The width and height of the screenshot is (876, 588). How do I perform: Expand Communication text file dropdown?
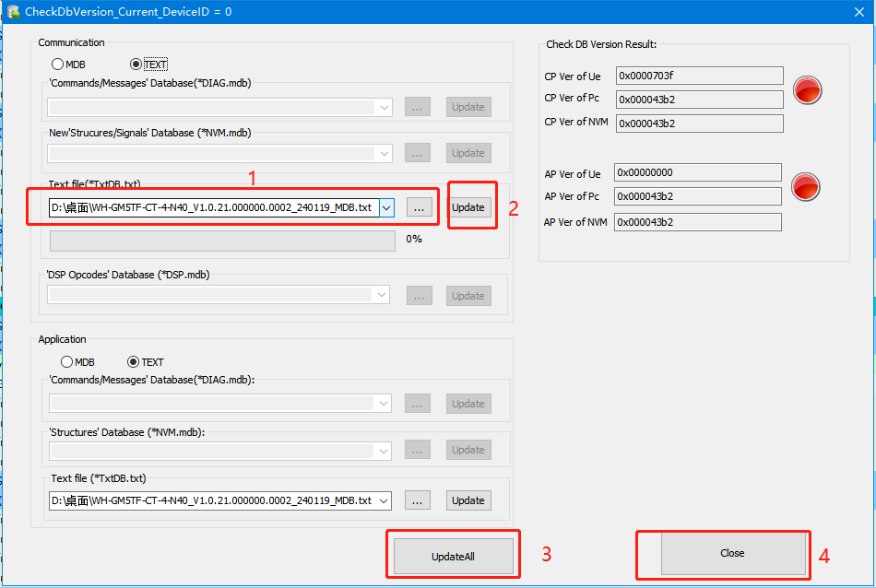tap(385, 207)
